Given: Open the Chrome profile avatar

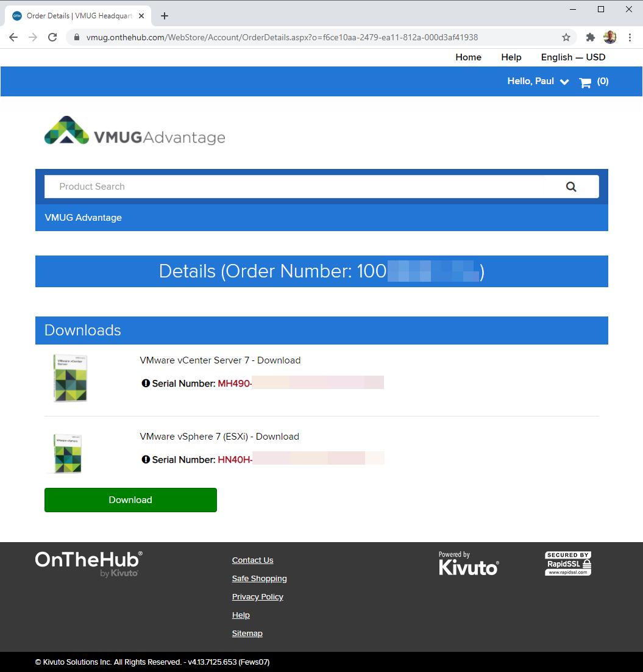Looking at the screenshot, I should pyautogui.click(x=610, y=37).
